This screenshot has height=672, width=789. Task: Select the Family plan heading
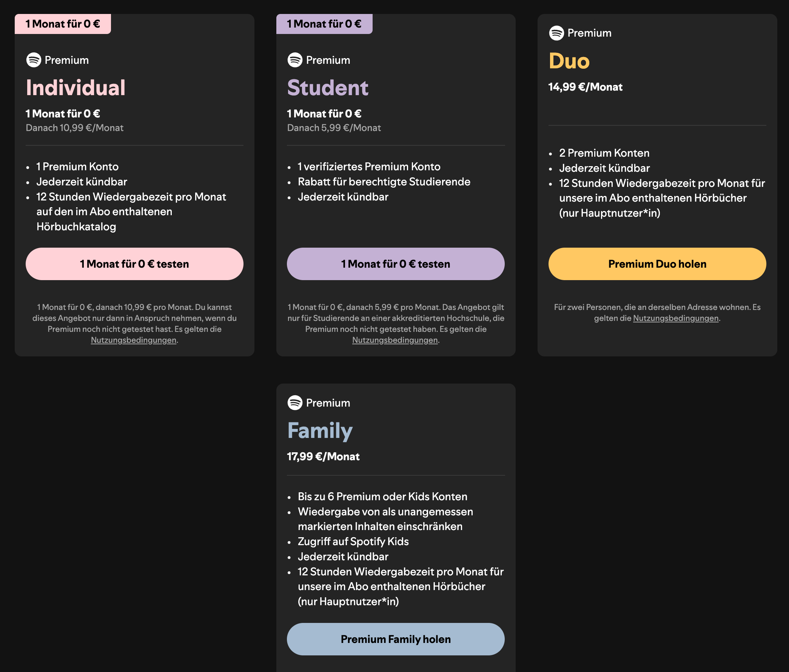coord(319,430)
